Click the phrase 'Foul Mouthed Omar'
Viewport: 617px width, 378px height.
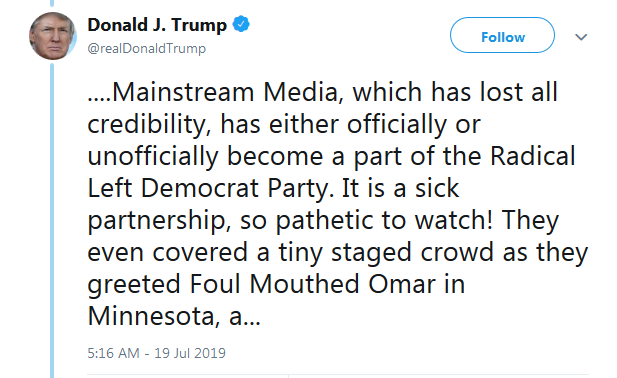coord(313,284)
